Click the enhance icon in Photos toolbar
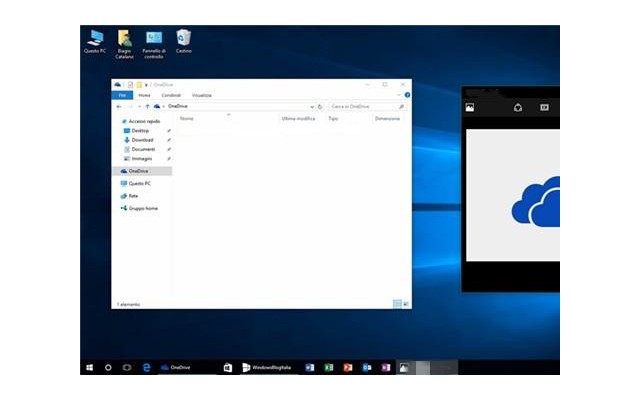The image size is (640, 400). [518, 107]
